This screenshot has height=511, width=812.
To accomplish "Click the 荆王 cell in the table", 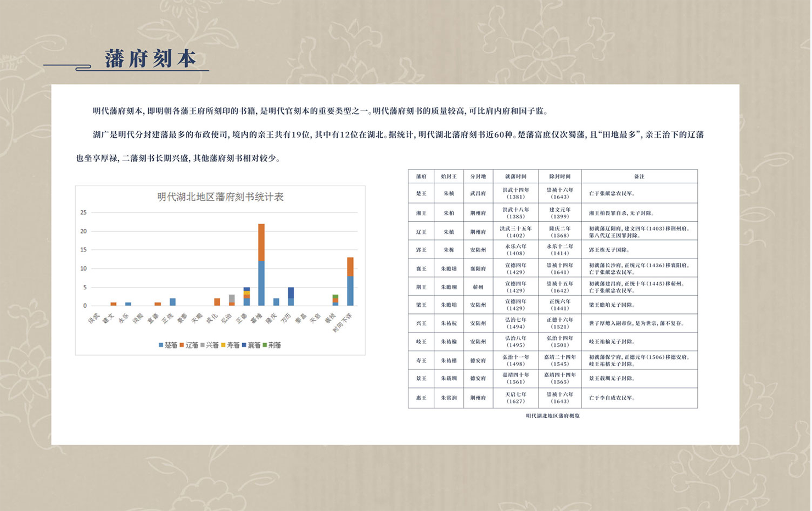I will [421, 287].
